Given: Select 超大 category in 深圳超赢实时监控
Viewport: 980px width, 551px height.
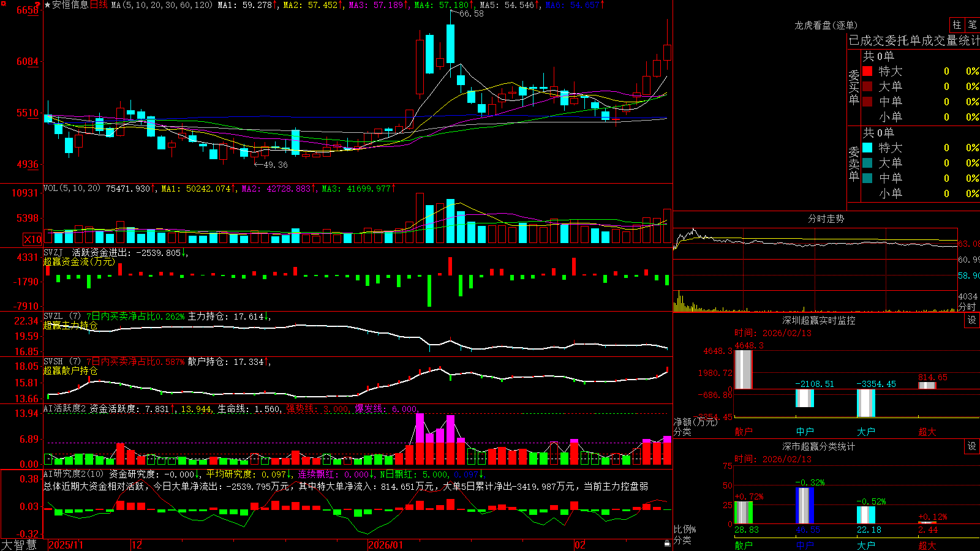Looking at the screenshot, I should 927,432.
